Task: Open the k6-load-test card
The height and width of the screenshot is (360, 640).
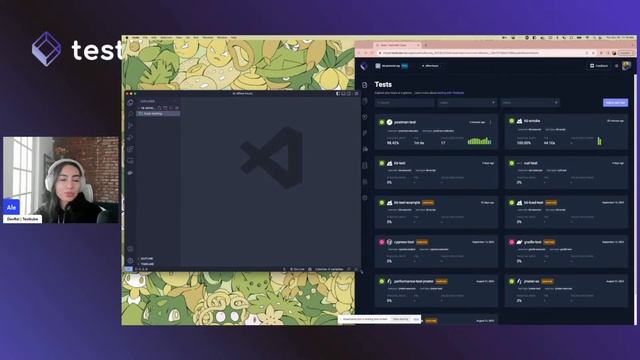Action: [567, 212]
